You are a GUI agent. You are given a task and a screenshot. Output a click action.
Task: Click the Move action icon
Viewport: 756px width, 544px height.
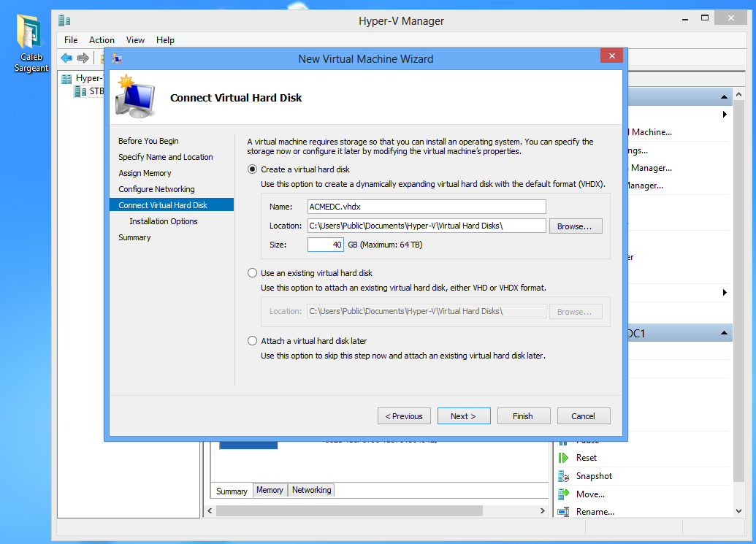tap(563, 494)
